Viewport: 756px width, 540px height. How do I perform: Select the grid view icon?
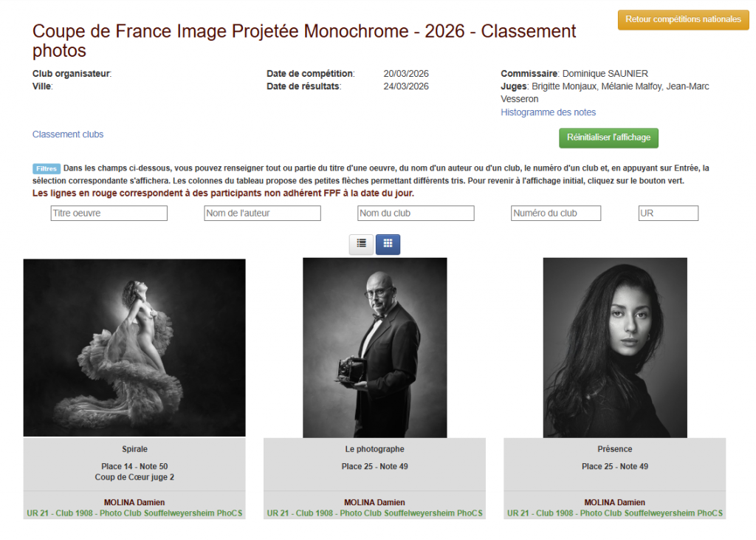[387, 244]
